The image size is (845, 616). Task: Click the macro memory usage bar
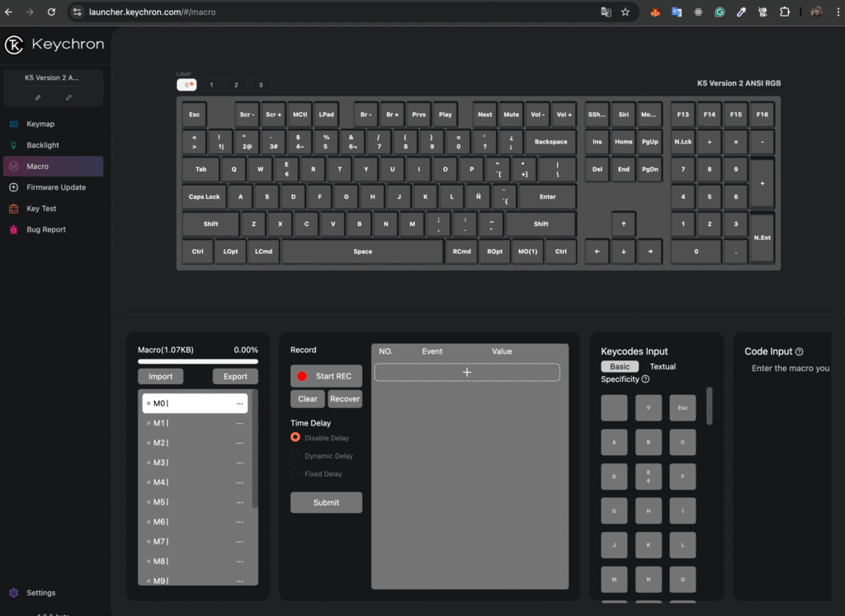pos(198,361)
